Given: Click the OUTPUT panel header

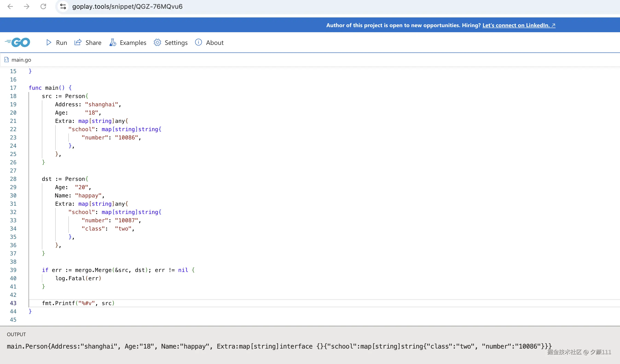Looking at the screenshot, I should (16, 334).
